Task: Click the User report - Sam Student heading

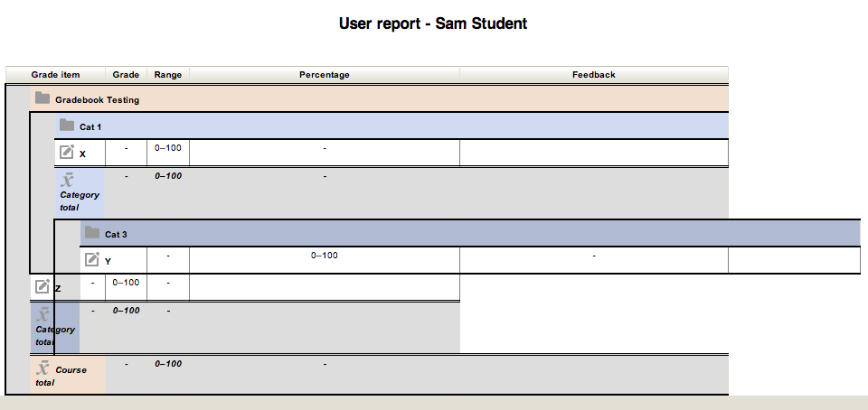Action: (x=433, y=23)
